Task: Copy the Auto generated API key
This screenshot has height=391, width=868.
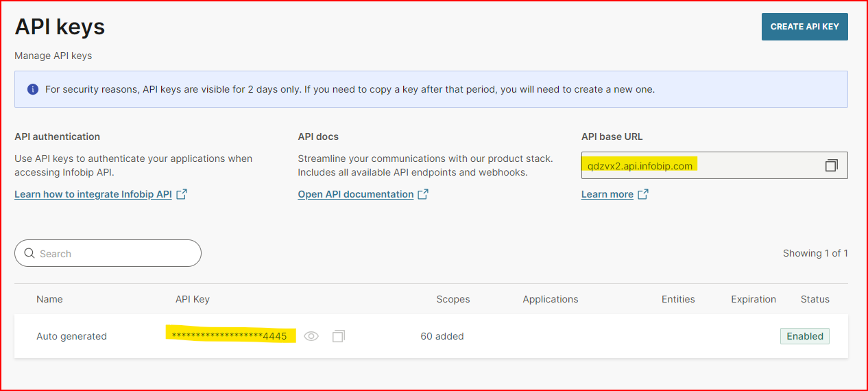Action: (x=338, y=336)
